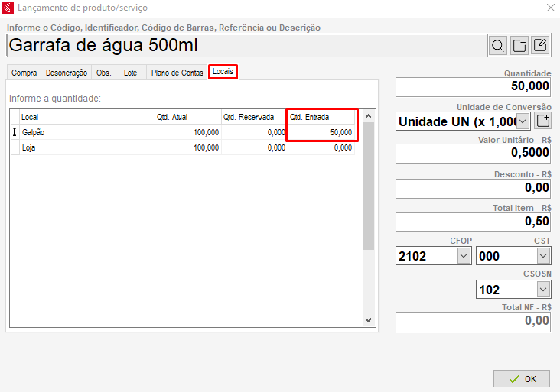Open the Desoneração tab
Viewport: 560px width, 392px height.
point(67,73)
